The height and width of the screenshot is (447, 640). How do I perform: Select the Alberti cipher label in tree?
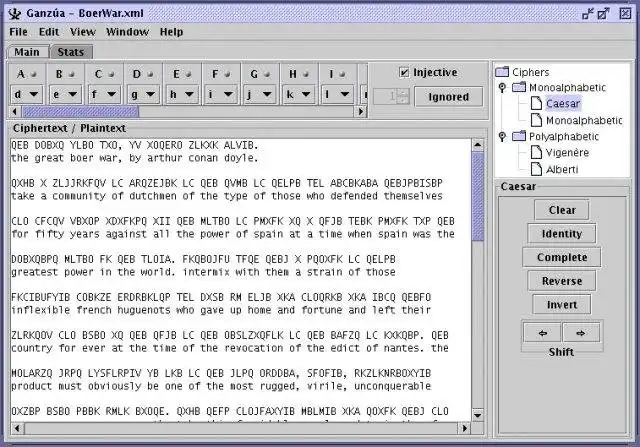(x=562, y=169)
